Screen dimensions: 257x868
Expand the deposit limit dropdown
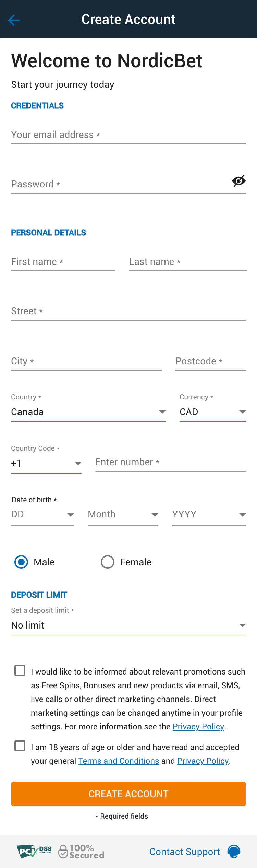point(128,625)
